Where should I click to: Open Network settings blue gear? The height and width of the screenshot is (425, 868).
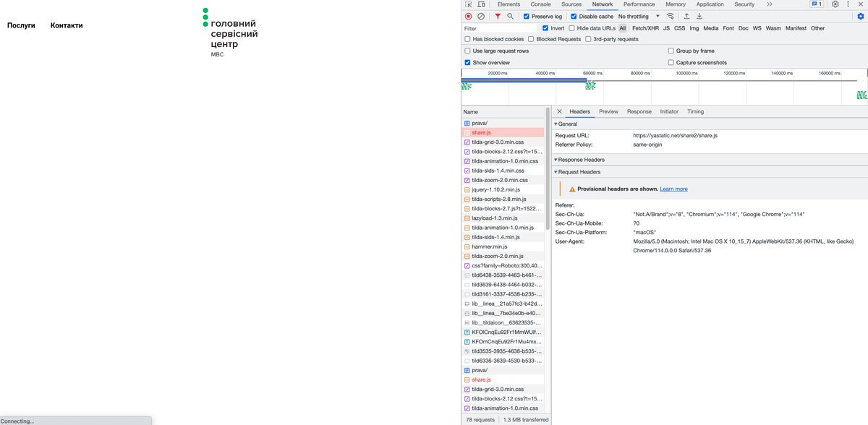click(x=860, y=16)
